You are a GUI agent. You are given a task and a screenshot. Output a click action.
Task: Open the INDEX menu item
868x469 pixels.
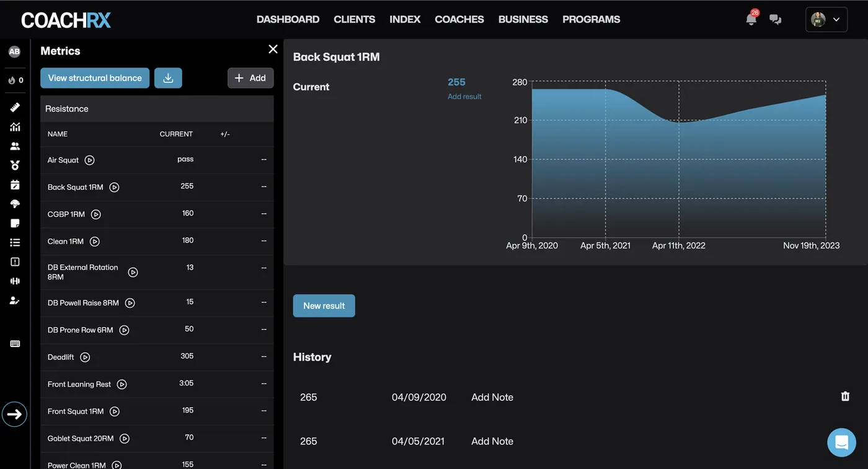pyautogui.click(x=405, y=19)
